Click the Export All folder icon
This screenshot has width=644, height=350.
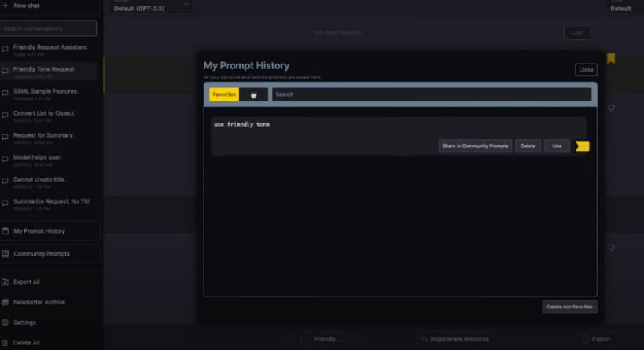click(x=6, y=282)
